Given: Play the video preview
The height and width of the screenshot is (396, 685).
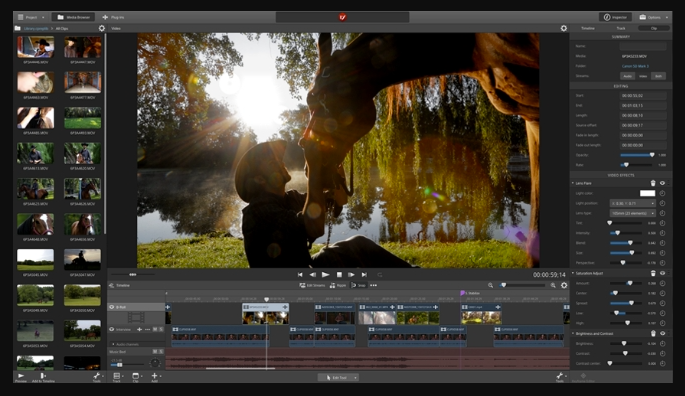Looking at the screenshot, I should click(x=325, y=274).
